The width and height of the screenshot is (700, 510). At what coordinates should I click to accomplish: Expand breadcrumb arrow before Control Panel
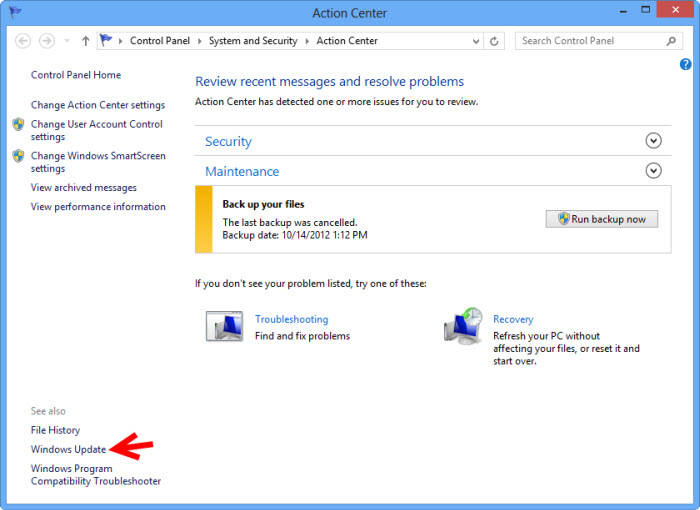click(121, 41)
